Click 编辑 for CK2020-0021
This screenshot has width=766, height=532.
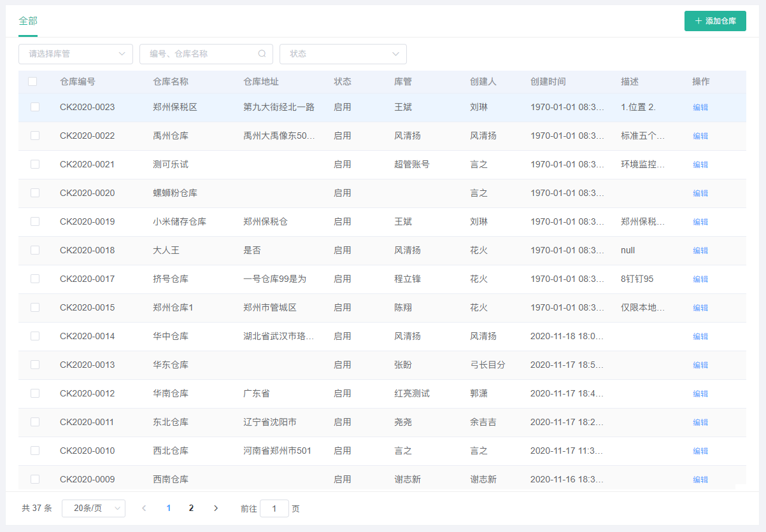point(700,165)
